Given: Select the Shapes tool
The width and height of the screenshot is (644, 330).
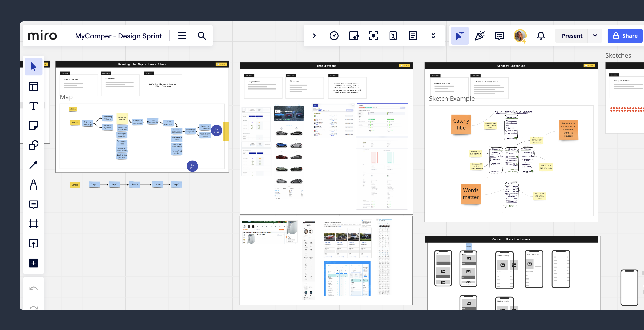Looking at the screenshot, I should pyautogui.click(x=34, y=145).
